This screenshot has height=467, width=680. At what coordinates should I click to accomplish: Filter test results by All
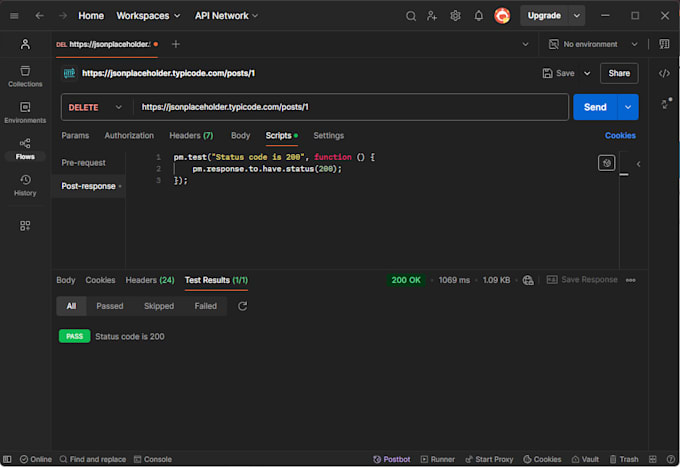coord(71,306)
